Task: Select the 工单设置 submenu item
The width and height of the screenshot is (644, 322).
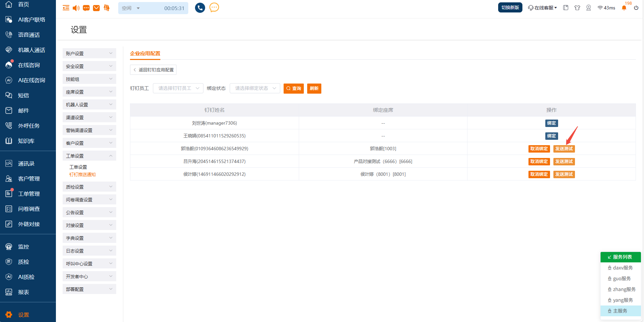Action: click(x=78, y=167)
